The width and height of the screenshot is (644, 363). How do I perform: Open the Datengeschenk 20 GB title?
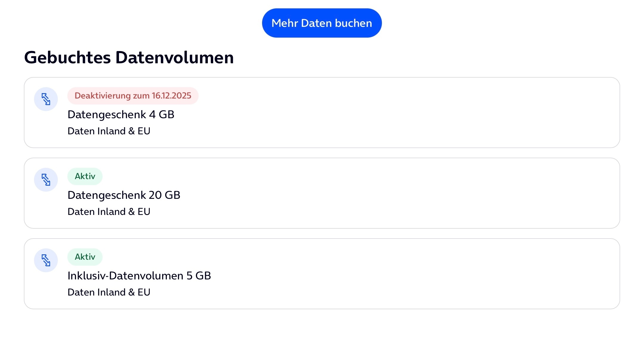[x=124, y=195]
